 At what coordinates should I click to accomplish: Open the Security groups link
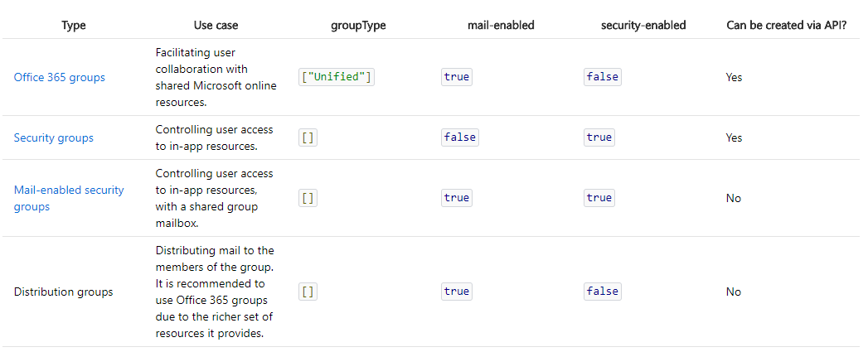pyautogui.click(x=54, y=137)
